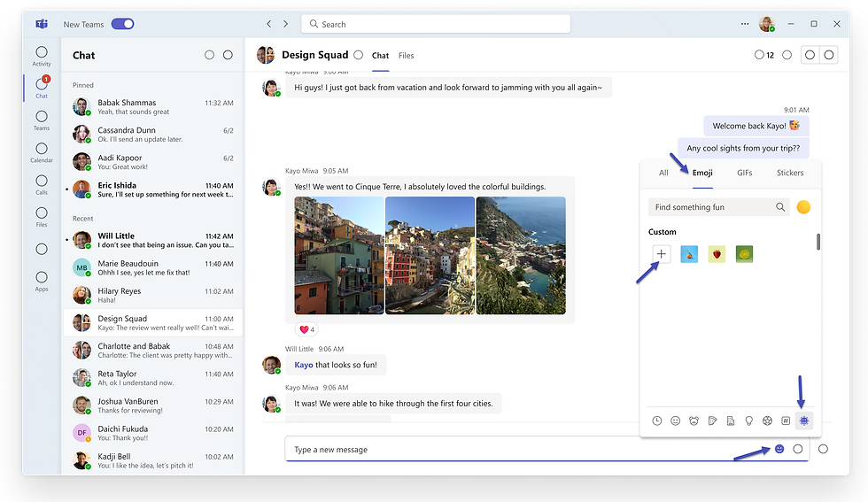The width and height of the screenshot is (868, 502).
Task: Click the Find something fun search field
Action: 718,207
